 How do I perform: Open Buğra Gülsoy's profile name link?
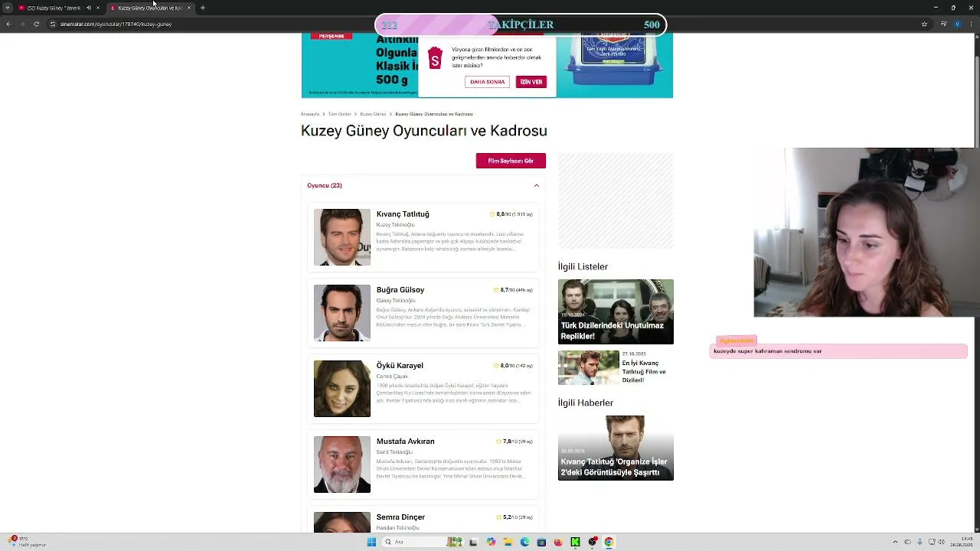click(400, 290)
